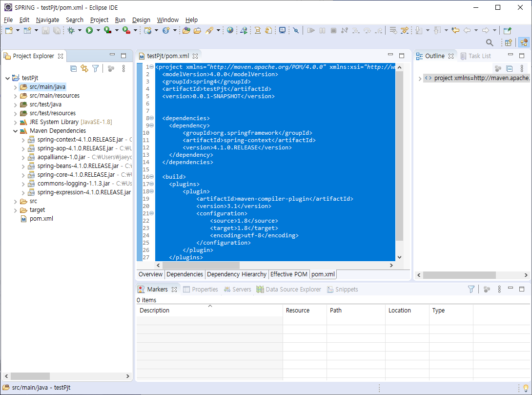
Task: Open dropdown arrow next to Run button
Action: (x=99, y=31)
